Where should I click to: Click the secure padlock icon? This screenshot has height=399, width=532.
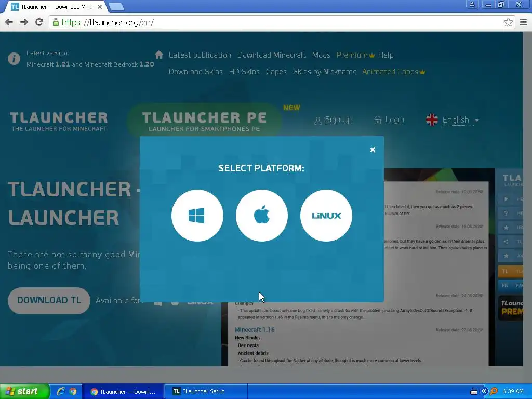pos(56,22)
